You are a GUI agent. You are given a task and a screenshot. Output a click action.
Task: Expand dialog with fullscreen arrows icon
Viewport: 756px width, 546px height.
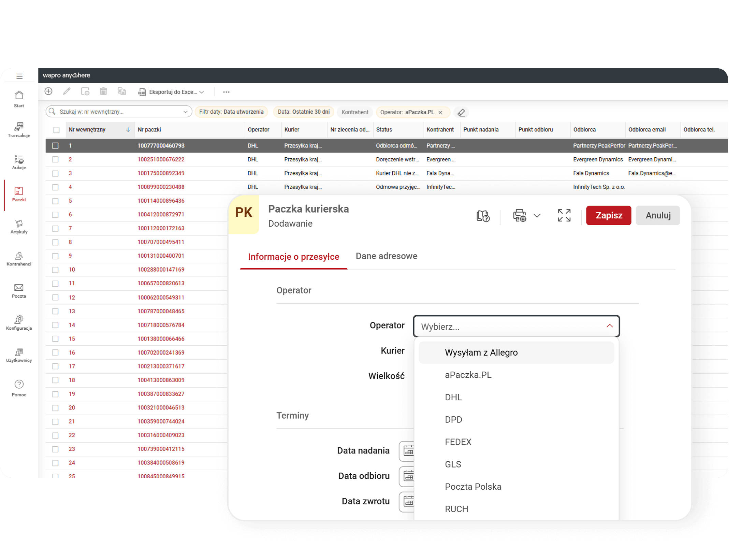coord(564,215)
